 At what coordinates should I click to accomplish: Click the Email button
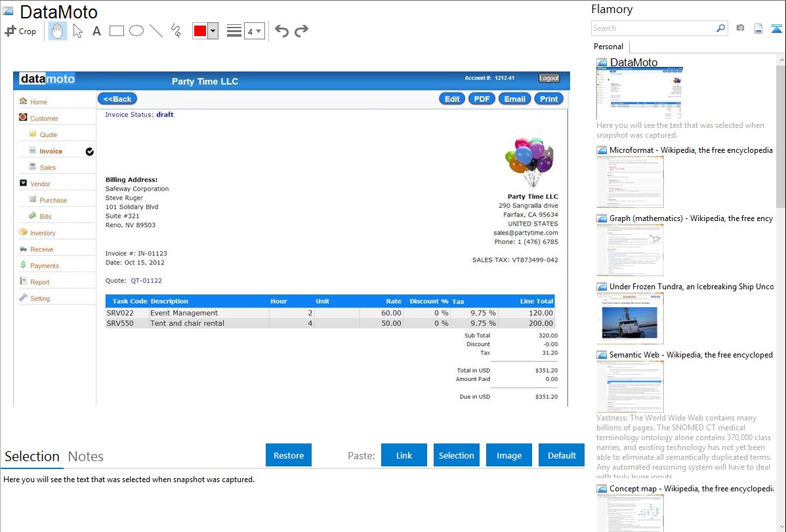515,99
